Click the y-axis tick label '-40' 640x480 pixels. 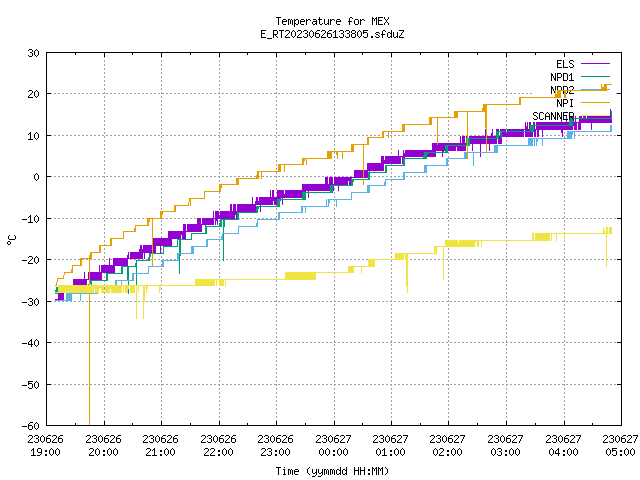pyautogui.click(x=31, y=343)
